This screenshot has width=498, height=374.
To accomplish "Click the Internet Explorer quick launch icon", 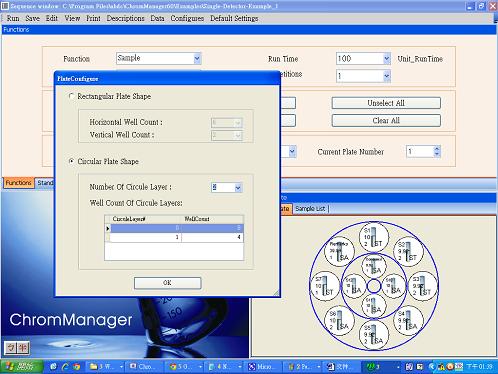I will point(65,367).
